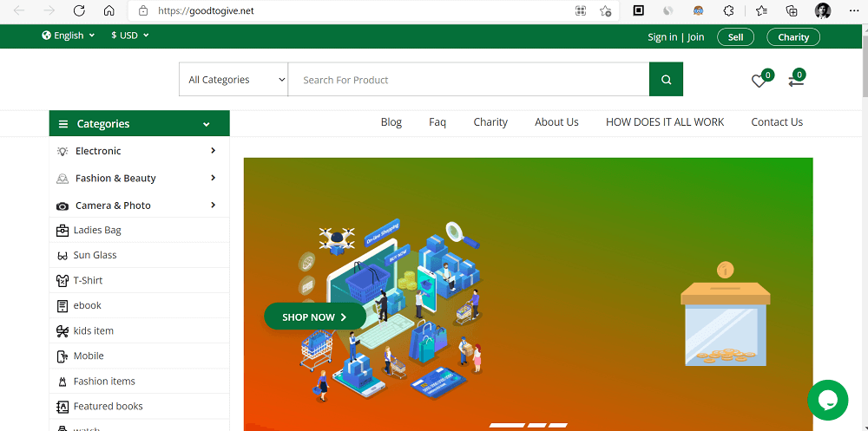
Task: Go to HOW DOES IT ALL WORK
Action: (x=664, y=122)
